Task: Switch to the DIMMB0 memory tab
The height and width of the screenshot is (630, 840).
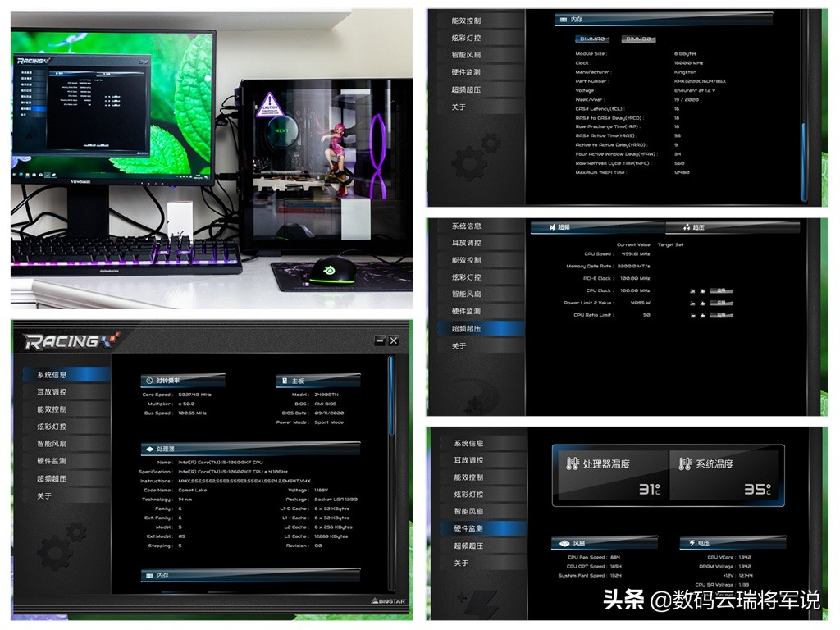Action: (638, 39)
